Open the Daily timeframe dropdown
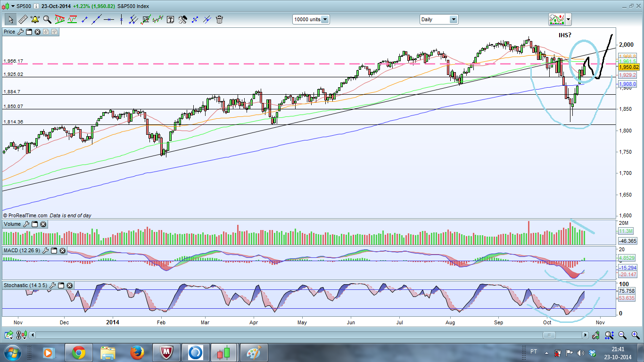This screenshot has width=644, height=362. [454, 19]
